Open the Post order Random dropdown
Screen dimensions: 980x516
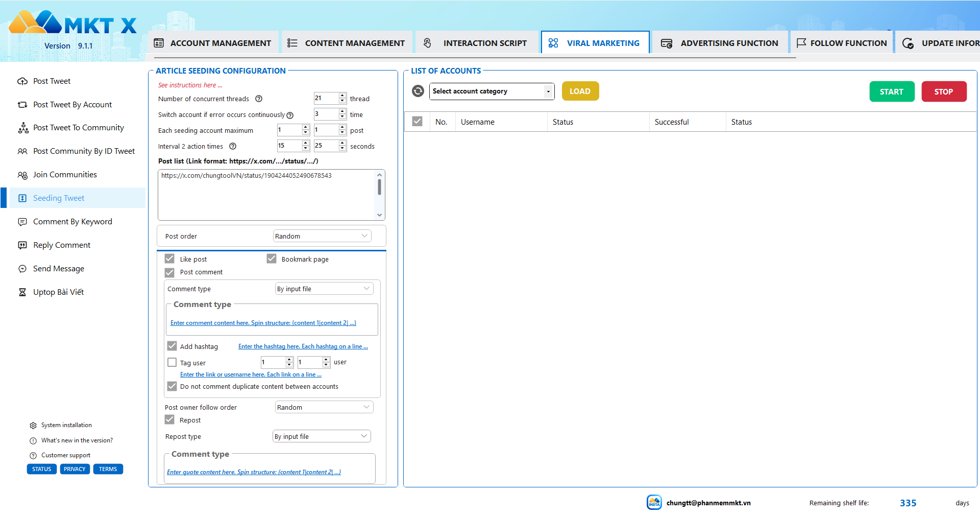tap(322, 236)
